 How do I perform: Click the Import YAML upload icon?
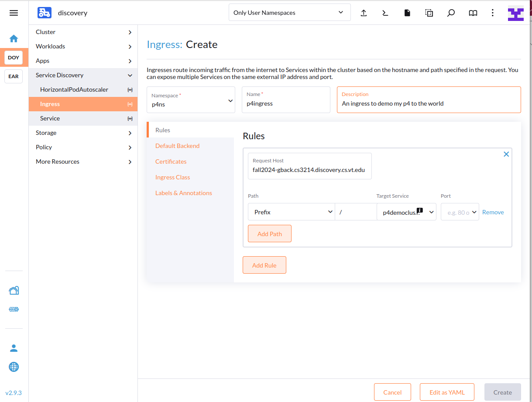pos(364,13)
